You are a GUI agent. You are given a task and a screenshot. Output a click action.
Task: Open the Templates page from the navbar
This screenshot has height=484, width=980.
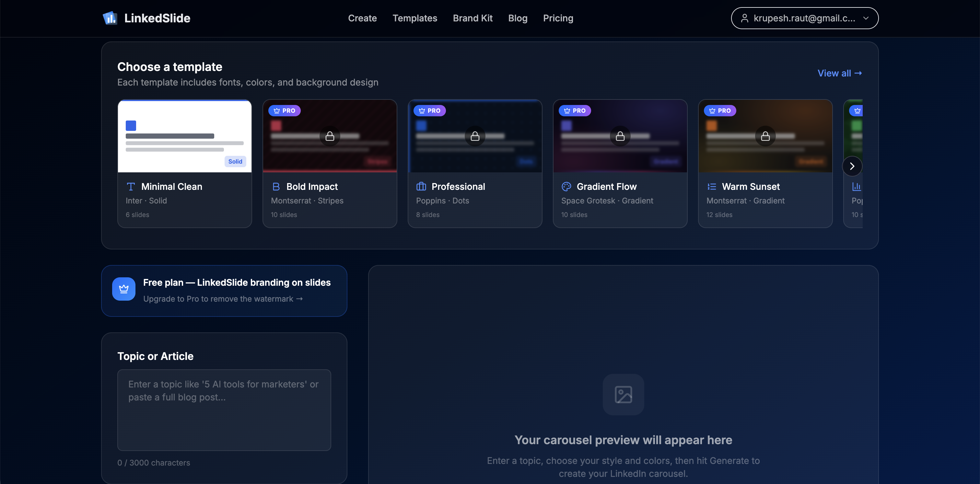[415, 18]
